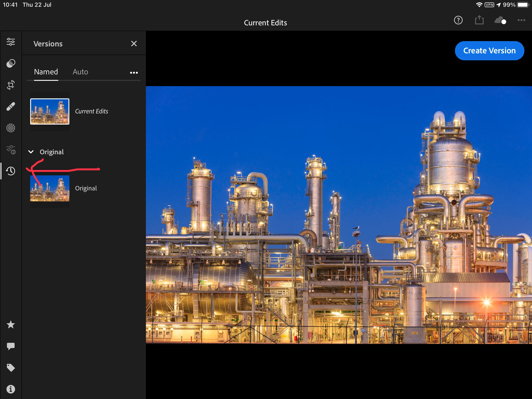532x399 pixels.
Task: Show photo info panel
Action: tap(11, 389)
